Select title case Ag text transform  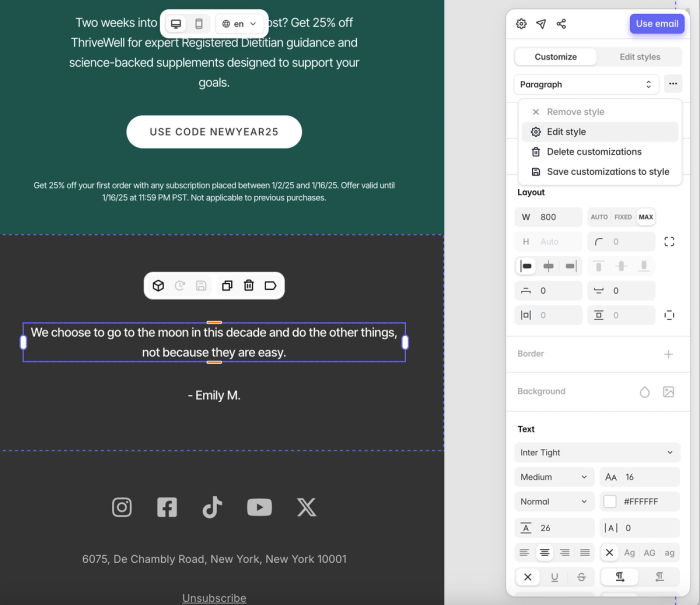[x=629, y=553]
